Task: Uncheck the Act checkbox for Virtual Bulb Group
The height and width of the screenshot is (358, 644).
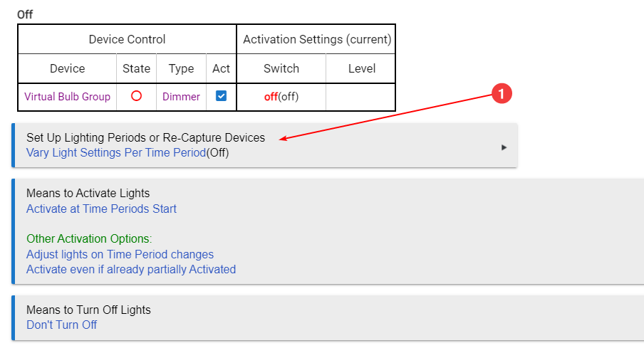Action: 221,96
